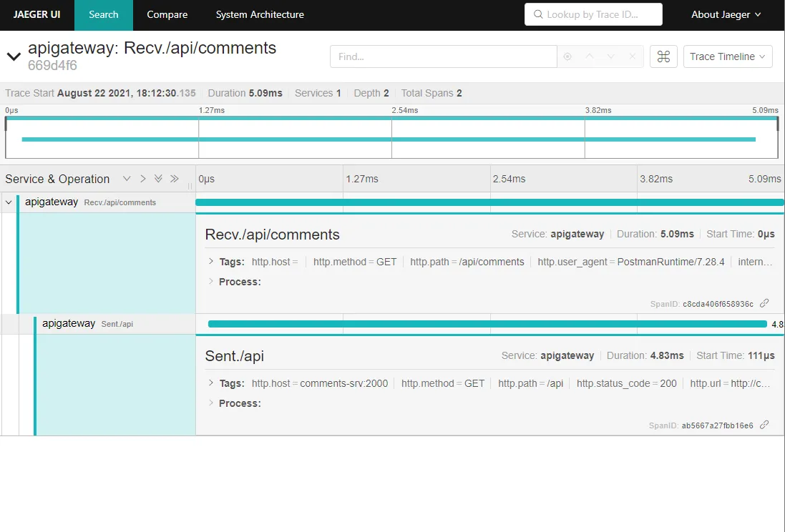Click the JAEGER UI logo
Screen dimensions: 785x532
(36, 14)
